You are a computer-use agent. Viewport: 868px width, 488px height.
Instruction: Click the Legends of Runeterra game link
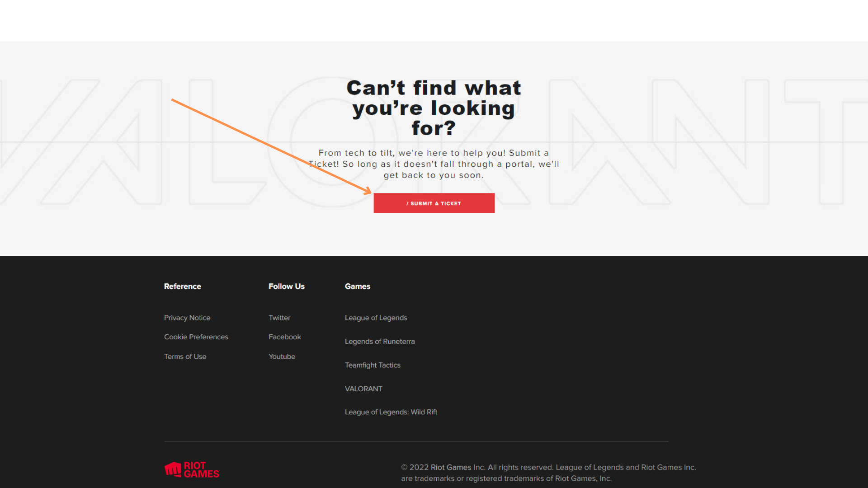(x=380, y=342)
